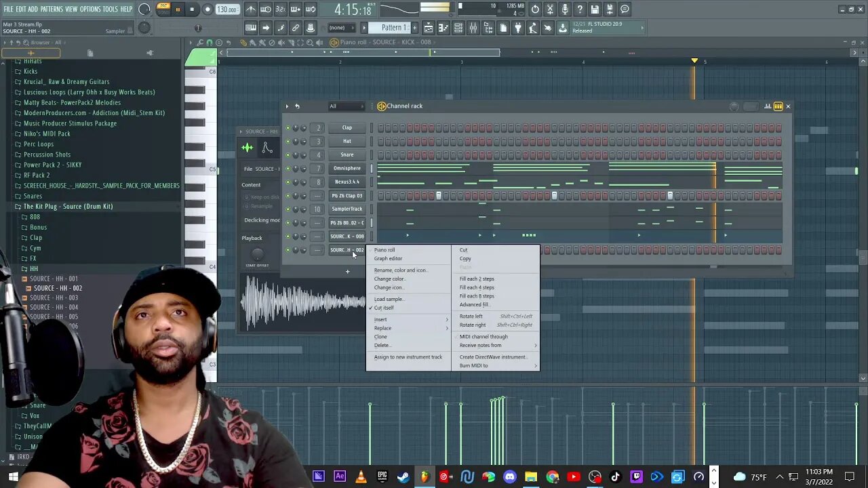Adjust the tempo 130.000 field
This screenshot has height=488, width=868.
tap(227, 9)
